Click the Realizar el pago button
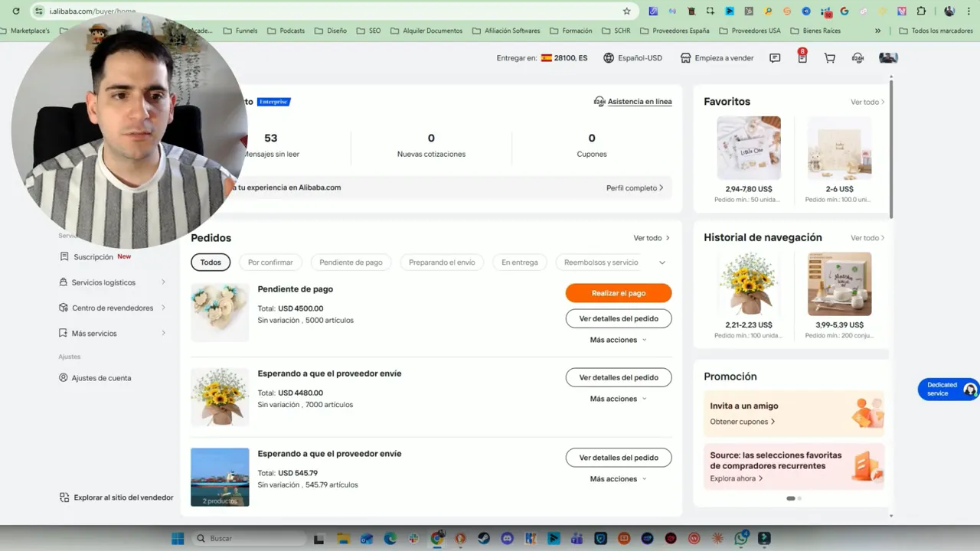 (x=619, y=293)
